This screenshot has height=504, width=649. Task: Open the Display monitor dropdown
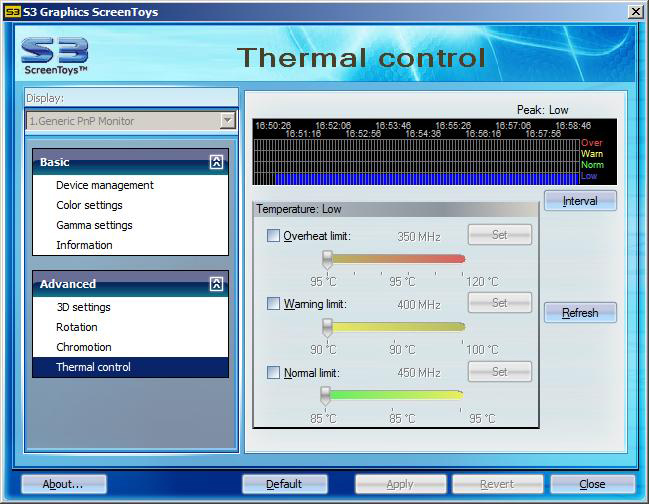point(227,121)
